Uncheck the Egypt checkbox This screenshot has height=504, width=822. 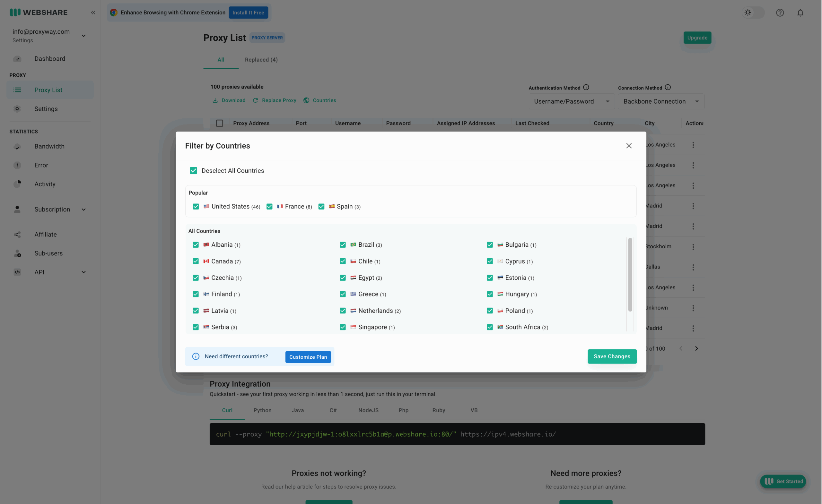(x=343, y=278)
